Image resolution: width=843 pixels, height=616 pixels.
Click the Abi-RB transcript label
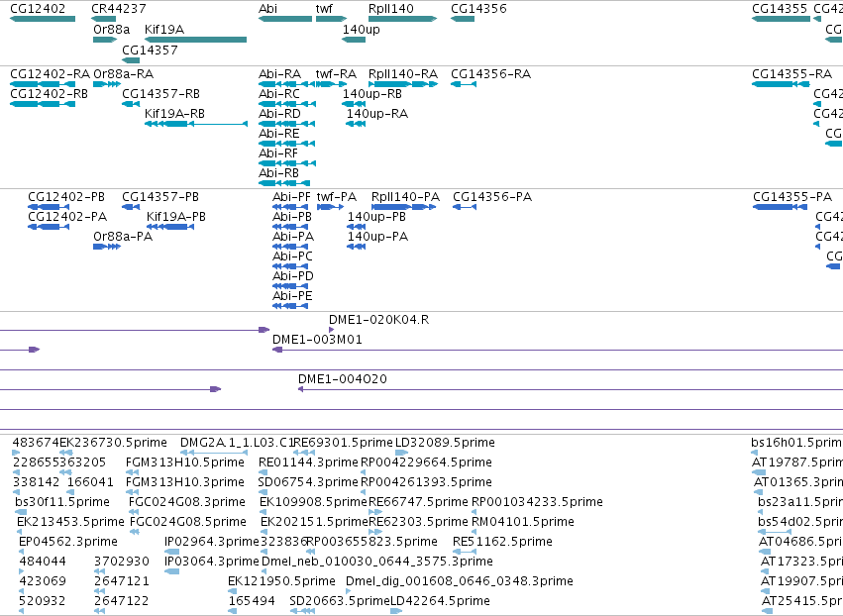278,173
